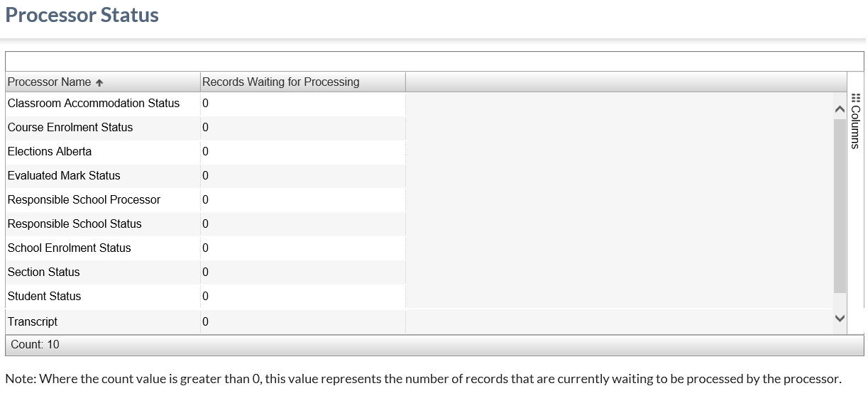Screen dimensions: 868x403
Task: Select the Classroom Accommodation Status row
Action: pos(94,104)
